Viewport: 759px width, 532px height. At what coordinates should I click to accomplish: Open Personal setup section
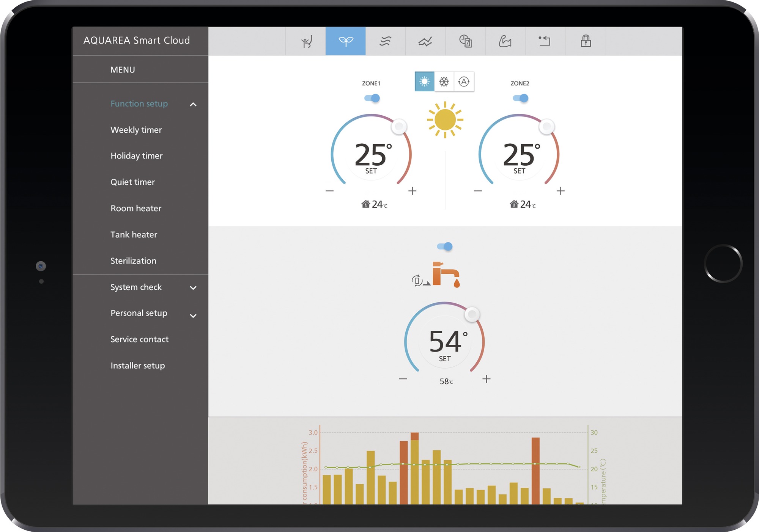pyautogui.click(x=139, y=313)
